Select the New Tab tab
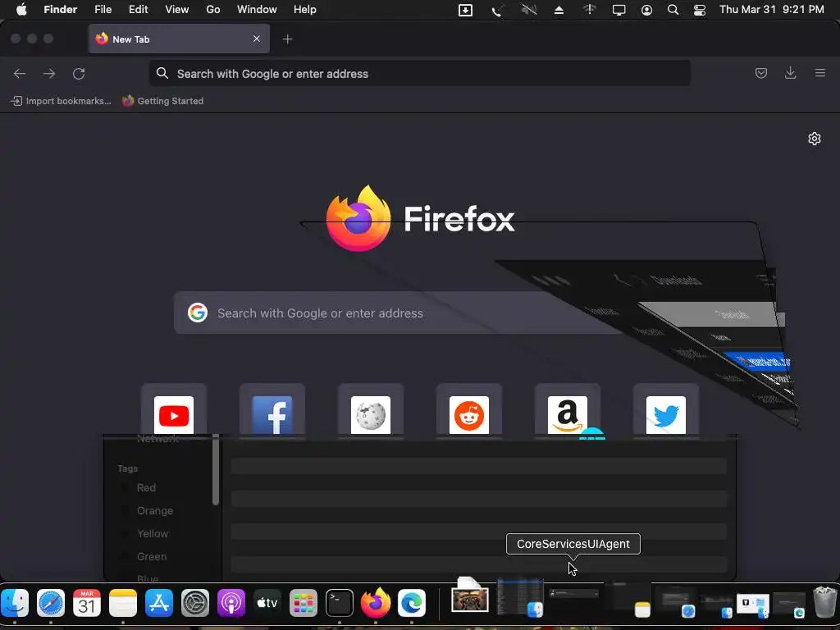 click(179, 39)
